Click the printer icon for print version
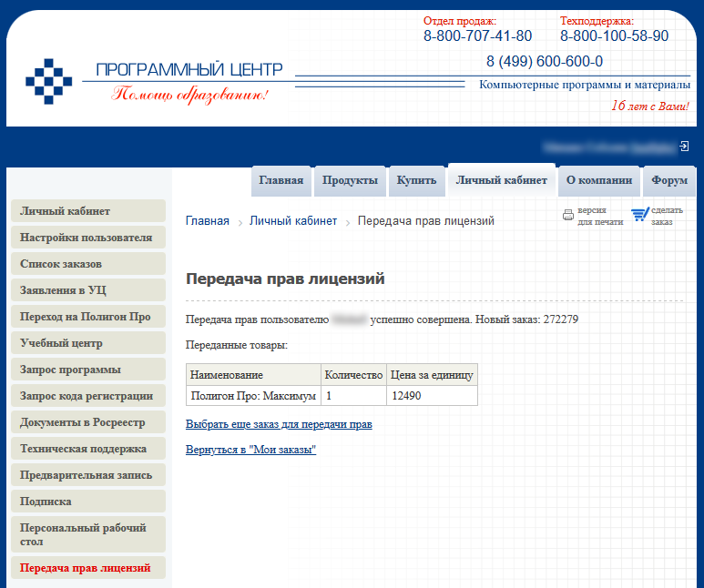Image resolution: width=704 pixels, height=588 pixels. (568, 215)
